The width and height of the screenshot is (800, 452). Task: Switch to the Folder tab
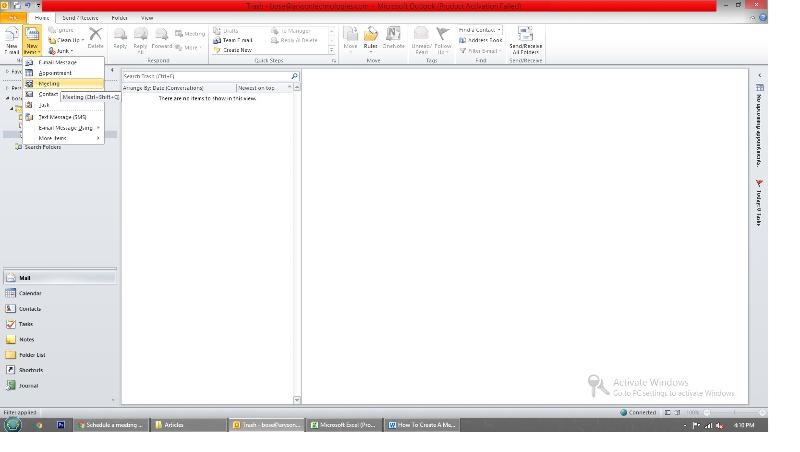[x=119, y=18]
